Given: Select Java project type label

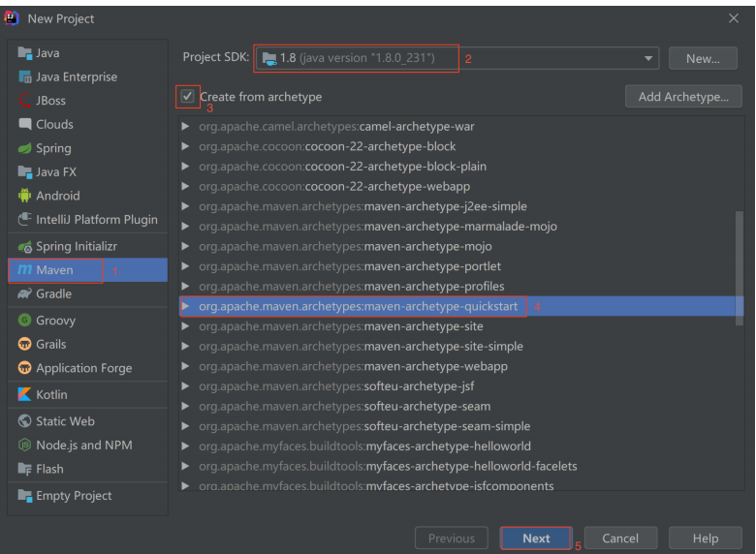Looking at the screenshot, I should (x=47, y=53).
